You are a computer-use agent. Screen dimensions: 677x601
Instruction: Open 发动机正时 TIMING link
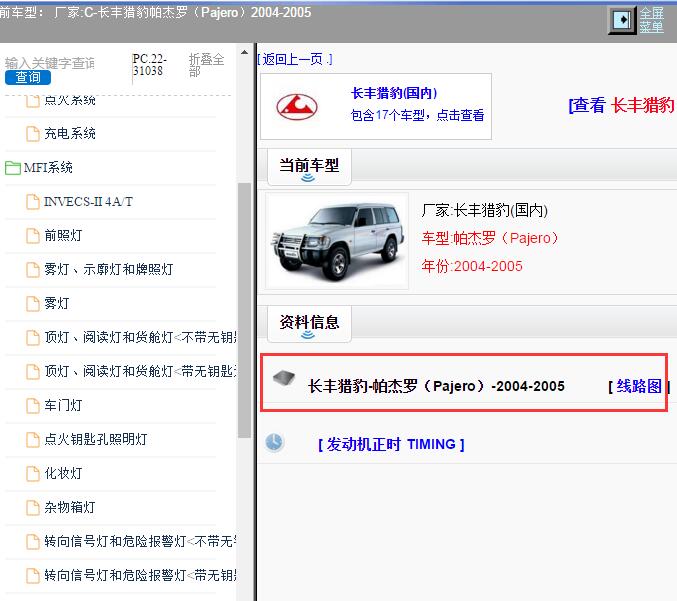[391, 444]
